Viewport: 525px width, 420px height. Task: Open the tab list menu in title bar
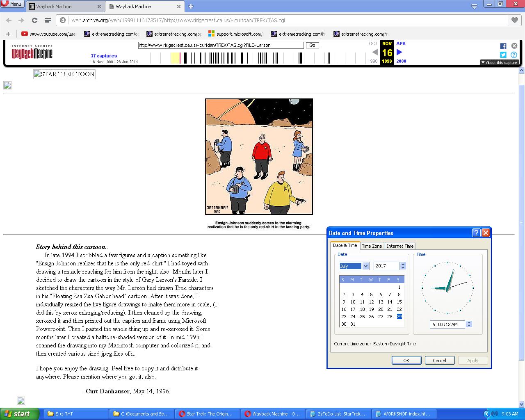pos(474,6)
